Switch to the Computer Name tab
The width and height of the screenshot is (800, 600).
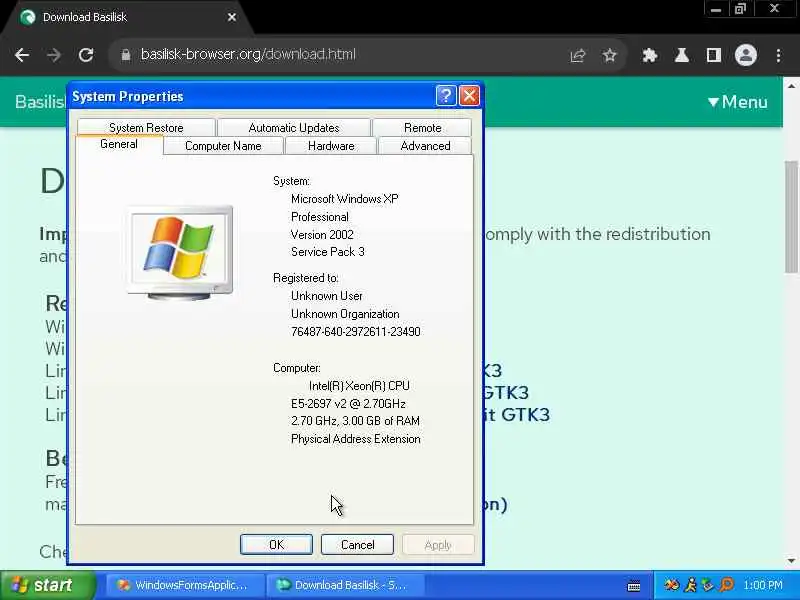point(223,145)
